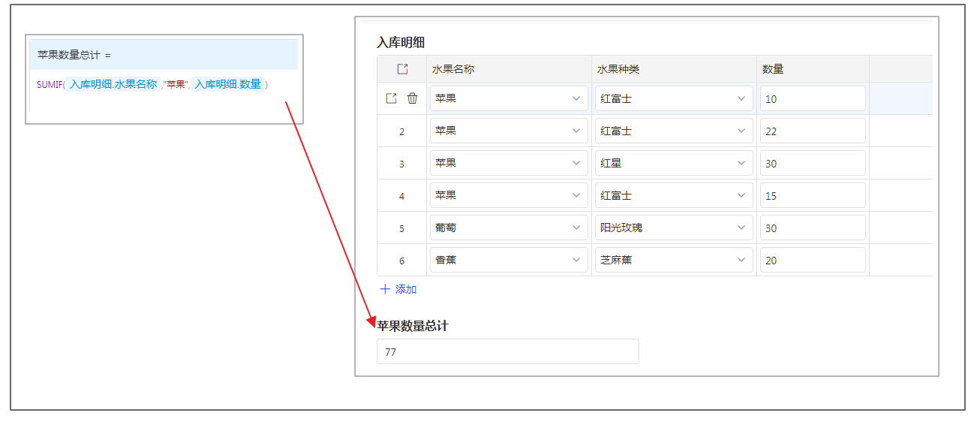The width and height of the screenshot is (980, 425).
Task: Select row number 5 in the table
Action: pyautogui.click(x=401, y=228)
